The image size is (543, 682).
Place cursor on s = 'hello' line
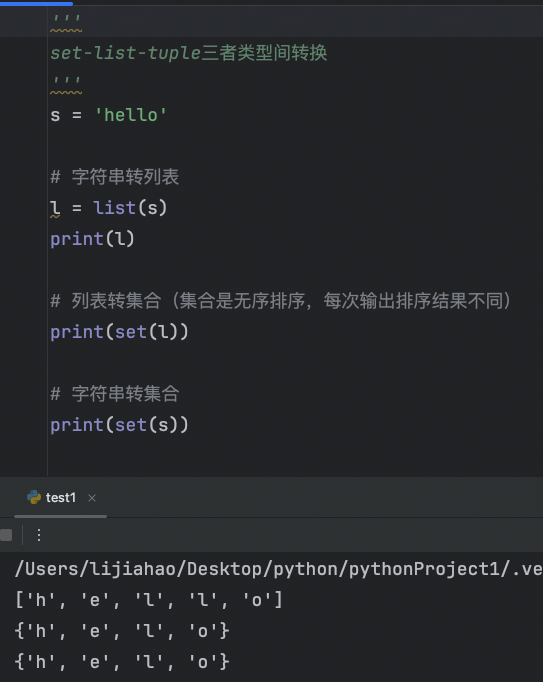tap(108, 115)
